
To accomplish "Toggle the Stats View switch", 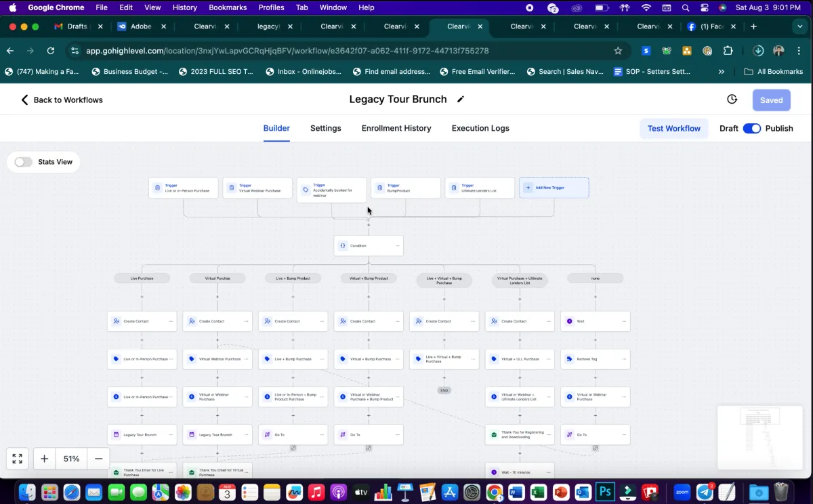I will [x=24, y=162].
